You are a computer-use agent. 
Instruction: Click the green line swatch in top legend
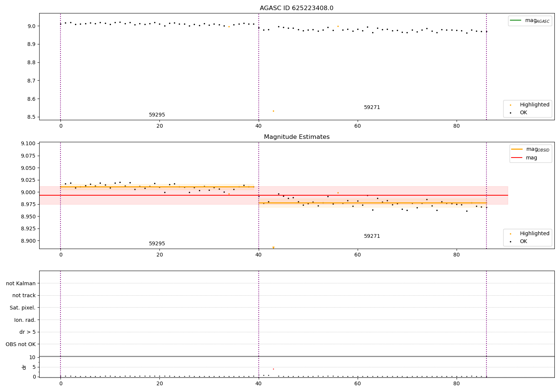click(x=516, y=21)
